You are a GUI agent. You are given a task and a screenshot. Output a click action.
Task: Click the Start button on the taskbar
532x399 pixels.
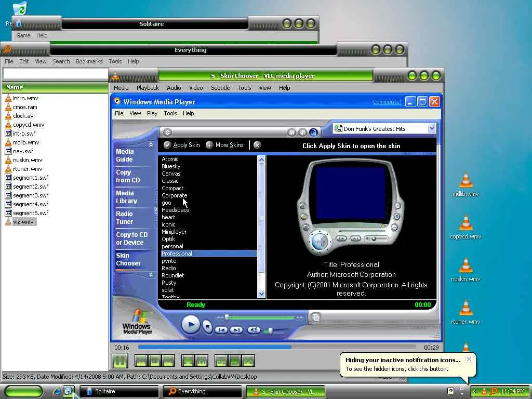point(23,391)
